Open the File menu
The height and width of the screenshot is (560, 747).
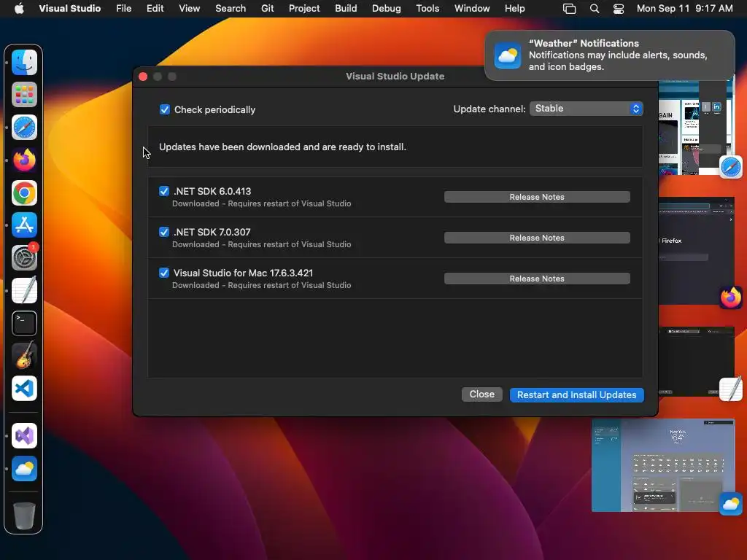click(x=123, y=8)
